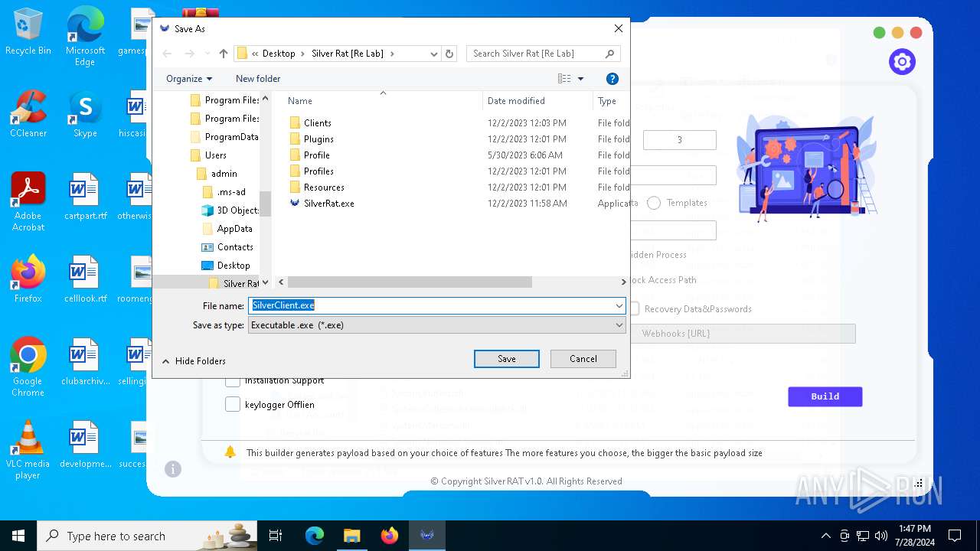This screenshot has width=980, height=551.
Task: Click the yellow window dot
Action: point(897,33)
